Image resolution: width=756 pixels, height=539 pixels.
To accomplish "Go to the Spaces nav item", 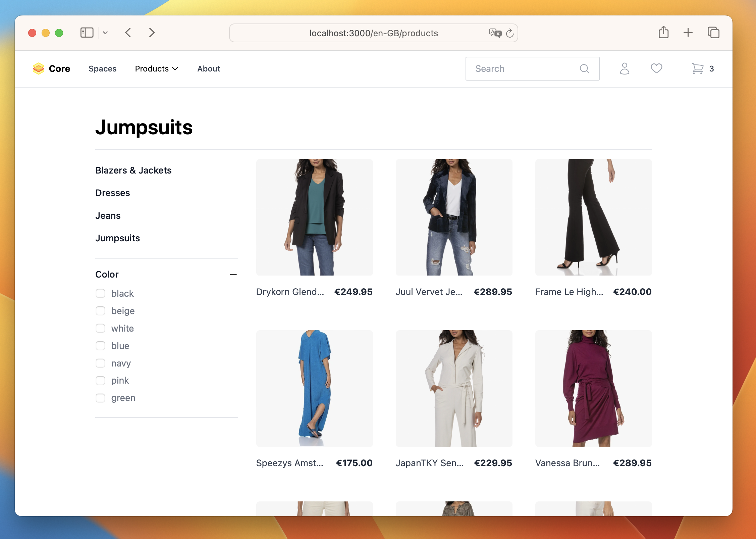I will [102, 69].
